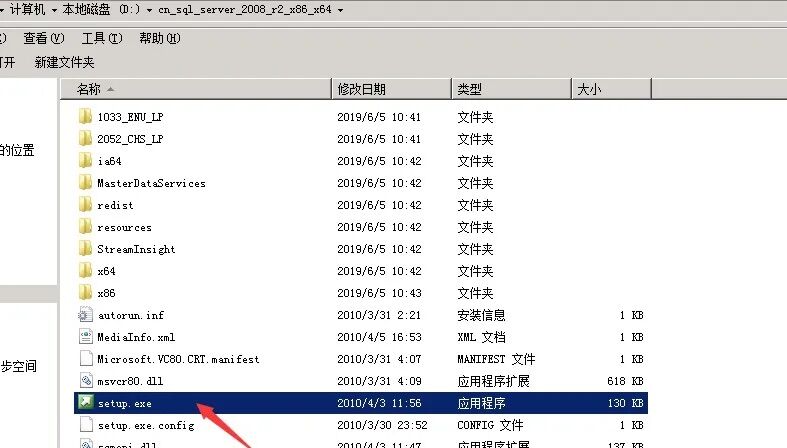Open the 工具(T) menu

101,38
